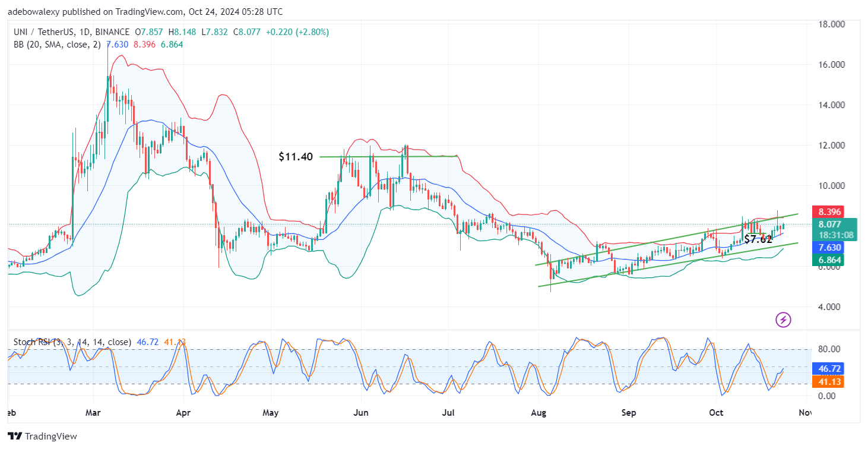Screen dimensions: 868x449
Task: Click the 12.000 price axis label
Action: pyautogui.click(x=831, y=145)
